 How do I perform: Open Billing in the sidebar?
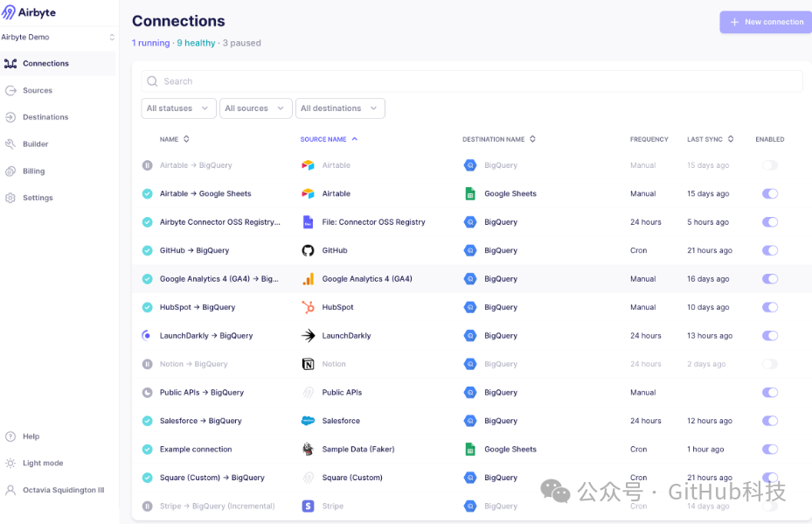point(58,171)
